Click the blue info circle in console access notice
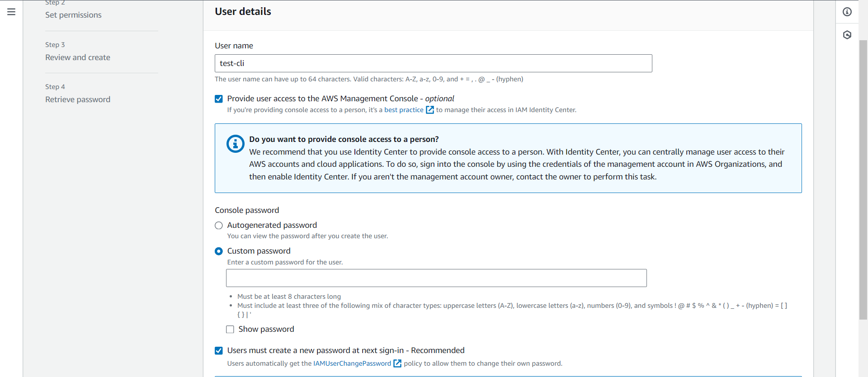The image size is (868, 377). pyautogui.click(x=235, y=144)
